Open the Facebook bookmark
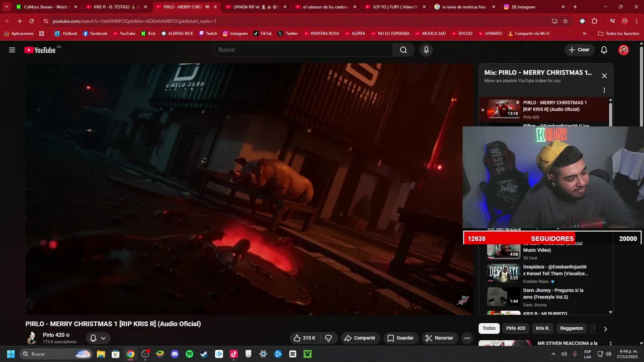Viewport: 644px width, 362px height. [x=95, y=34]
